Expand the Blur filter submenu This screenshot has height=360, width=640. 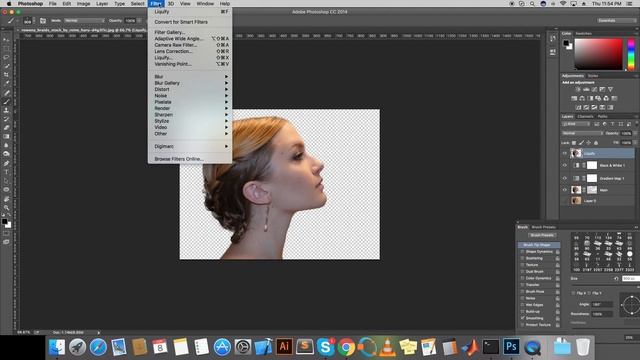tap(190, 77)
